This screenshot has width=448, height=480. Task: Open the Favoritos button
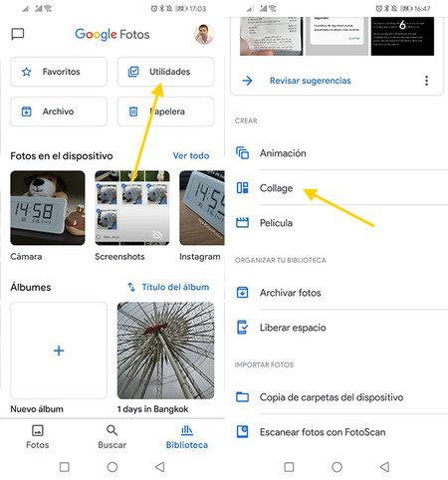pyautogui.click(x=59, y=72)
